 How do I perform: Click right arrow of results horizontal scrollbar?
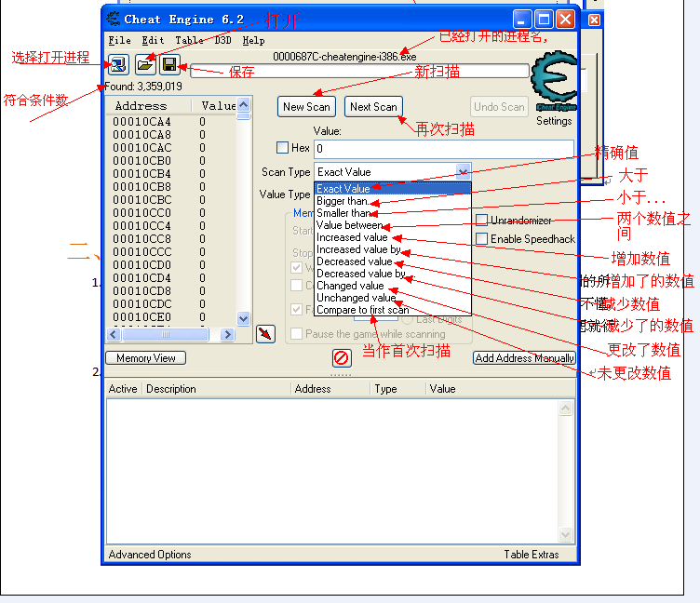[x=228, y=334]
